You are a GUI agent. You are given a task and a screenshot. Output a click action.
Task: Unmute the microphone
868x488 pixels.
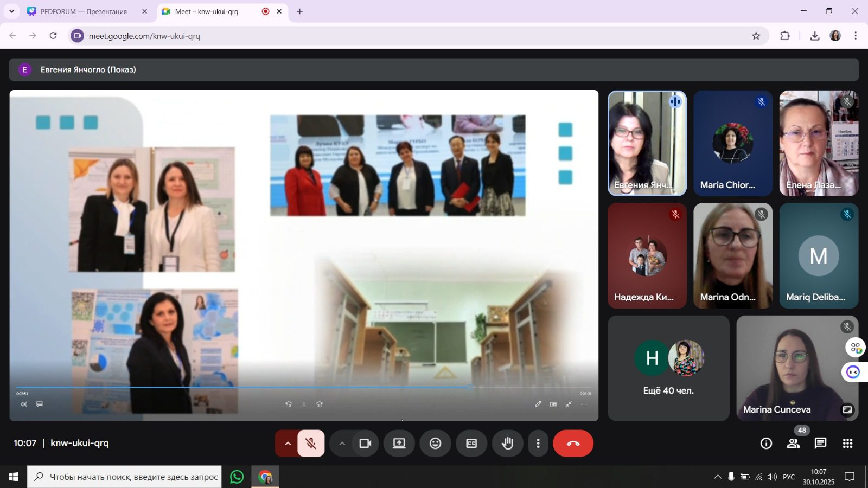click(x=311, y=444)
